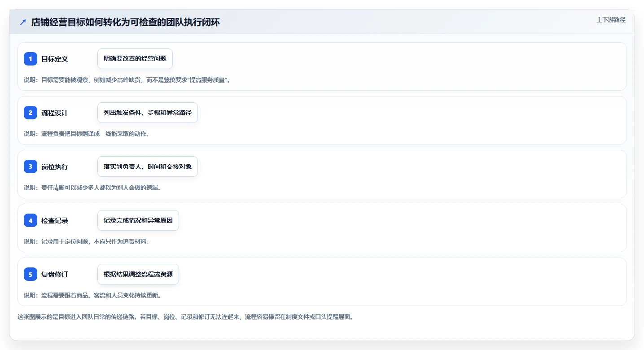Click the 列出触发条件、步骤和异常路径 chip

click(148, 113)
